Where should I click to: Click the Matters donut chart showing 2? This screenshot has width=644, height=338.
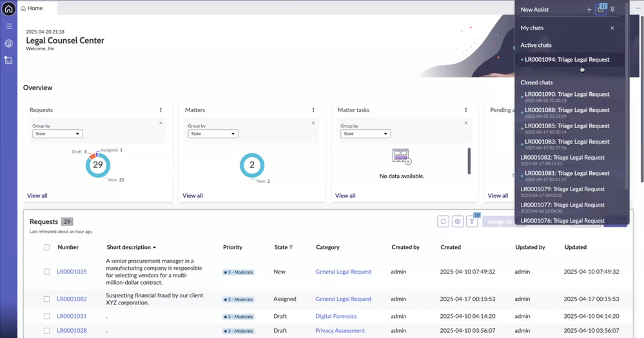(x=252, y=165)
